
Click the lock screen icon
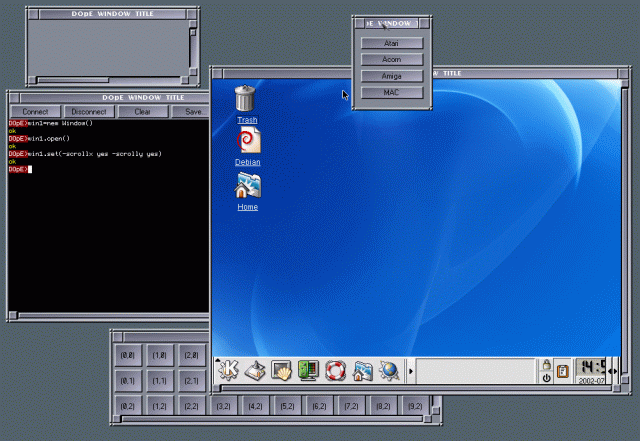[x=547, y=364]
